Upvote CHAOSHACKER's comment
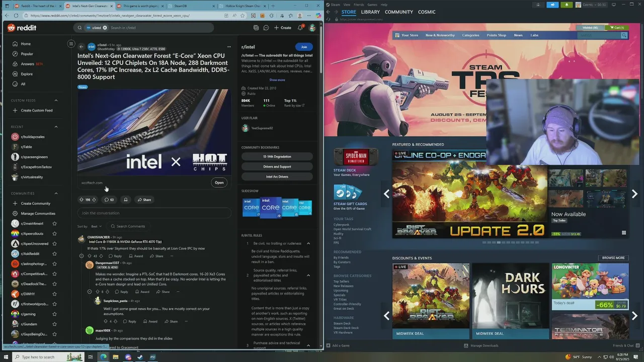This screenshot has height=362, width=644. point(90,256)
